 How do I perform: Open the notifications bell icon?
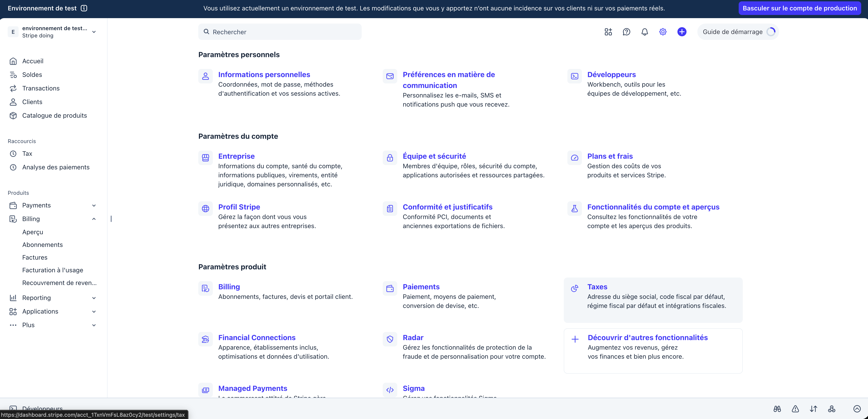point(645,32)
